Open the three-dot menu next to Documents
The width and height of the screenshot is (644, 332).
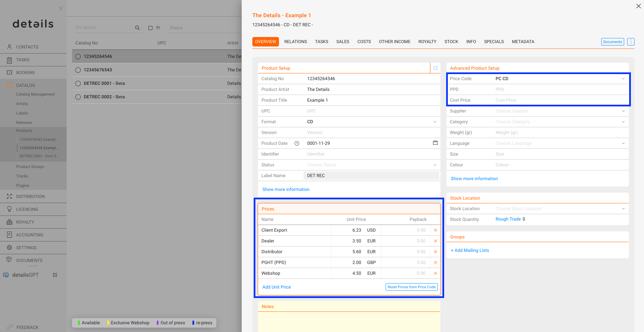(631, 42)
